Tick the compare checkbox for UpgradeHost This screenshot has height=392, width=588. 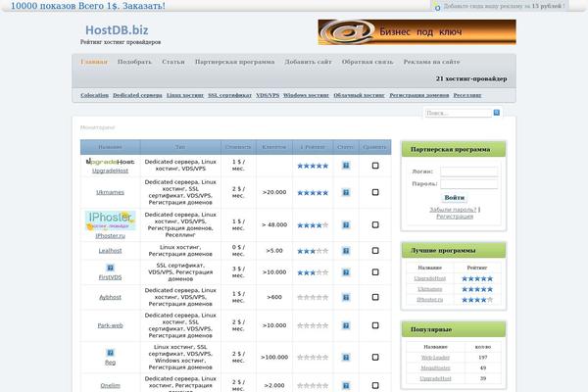pyautogui.click(x=375, y=166)
